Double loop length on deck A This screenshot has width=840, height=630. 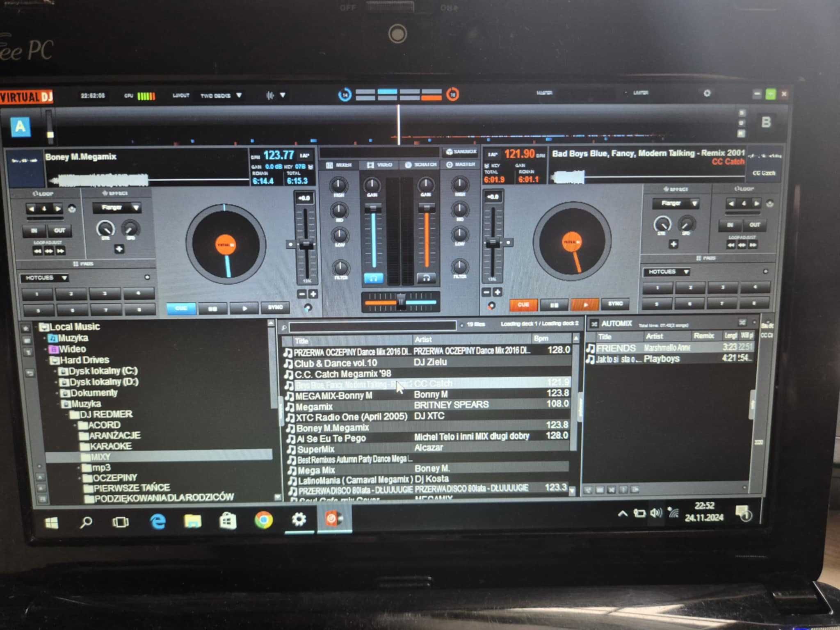coord(58,208)
